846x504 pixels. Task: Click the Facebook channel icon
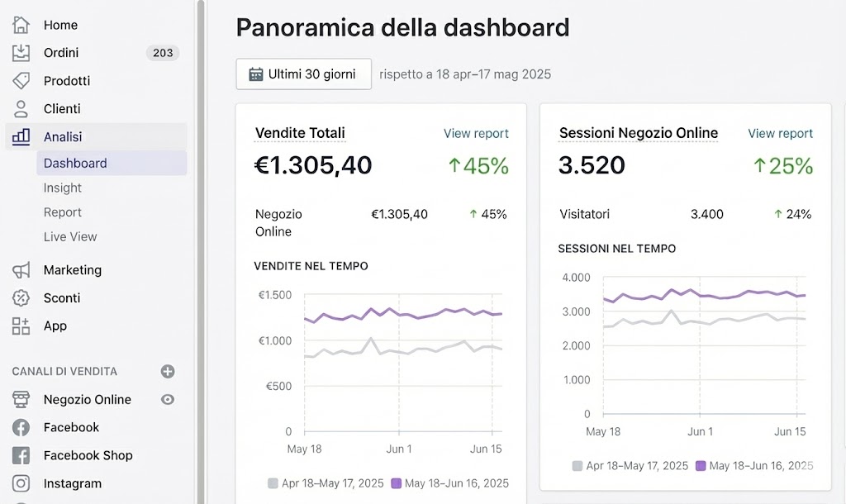click(x=21, y=427)
